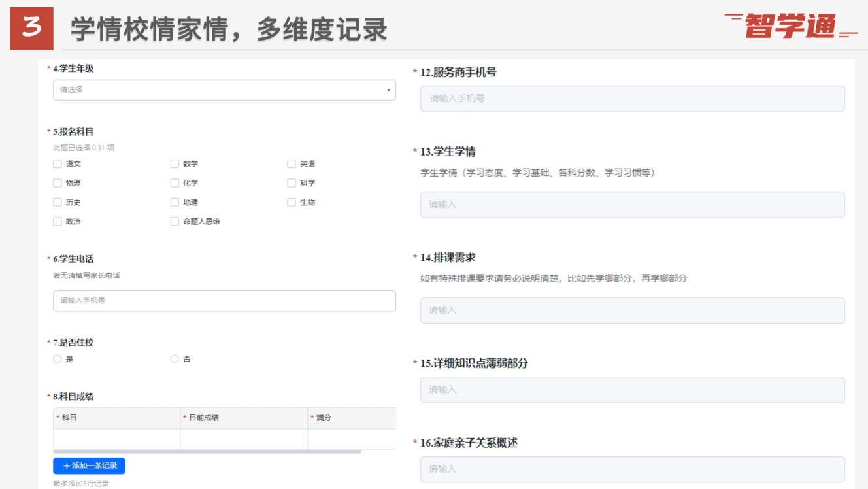Image resolution: width=868 pixels, height=489 pixels.
Task: Check the 数学 subject checkbox
Action: pos(175,164)
